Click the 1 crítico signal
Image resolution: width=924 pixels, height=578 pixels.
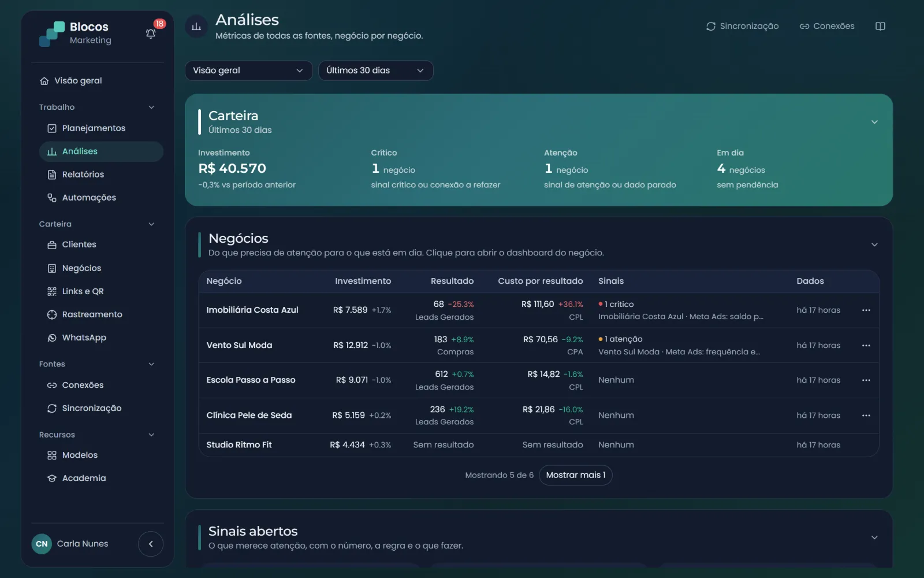coord(616,304)
